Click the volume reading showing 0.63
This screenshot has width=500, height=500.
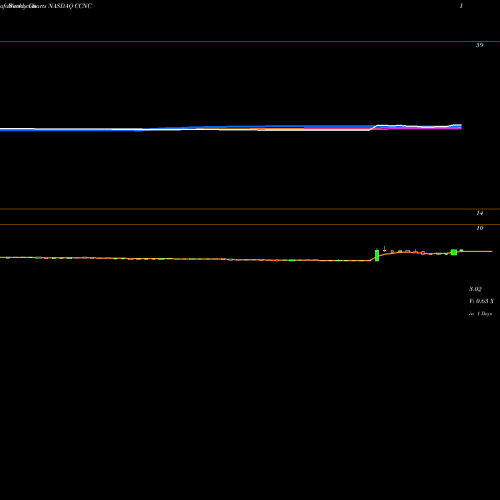[481, 301]
